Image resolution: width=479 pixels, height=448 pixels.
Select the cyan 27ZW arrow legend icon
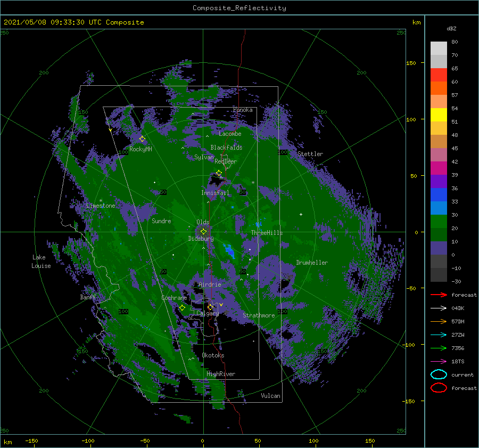[x=439, y=335]
